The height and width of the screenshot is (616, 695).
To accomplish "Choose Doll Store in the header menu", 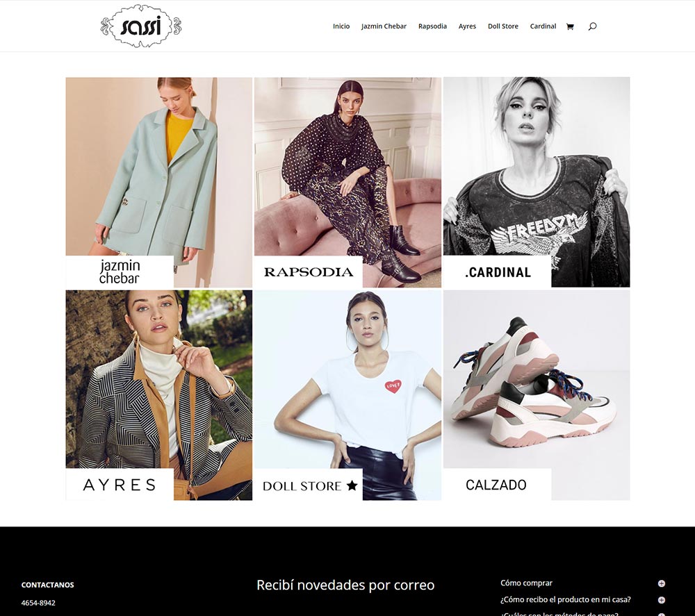I will (x=503, y=26).
